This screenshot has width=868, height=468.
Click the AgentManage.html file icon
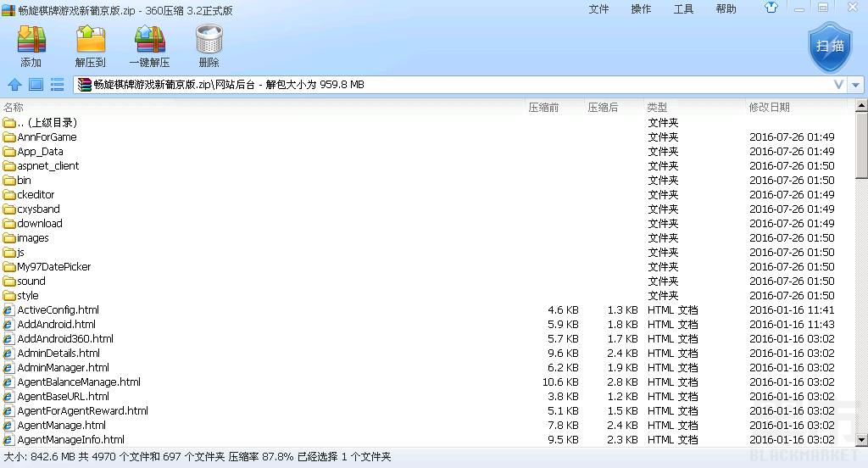point(8,425)
